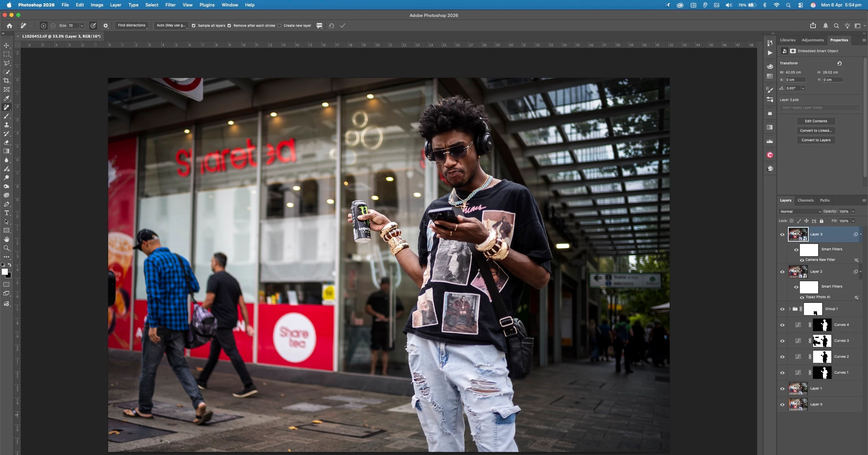Open the Filter menu
Screen dimensions: 868x455
coord(170,5)
